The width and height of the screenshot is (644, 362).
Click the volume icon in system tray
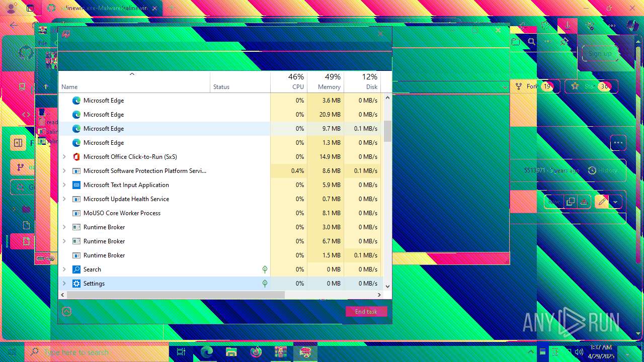point(579,352)
